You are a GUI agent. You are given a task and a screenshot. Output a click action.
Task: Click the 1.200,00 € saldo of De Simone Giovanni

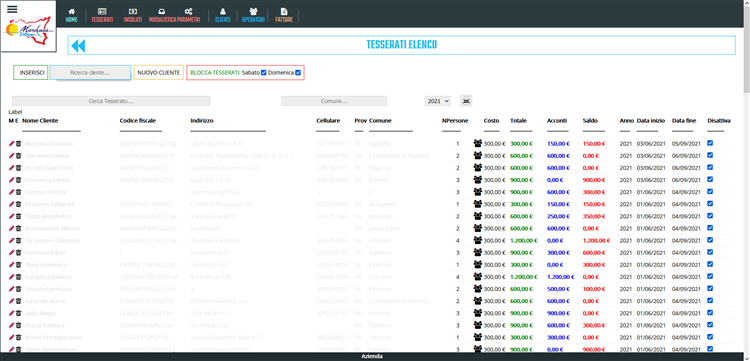point(596,241)
